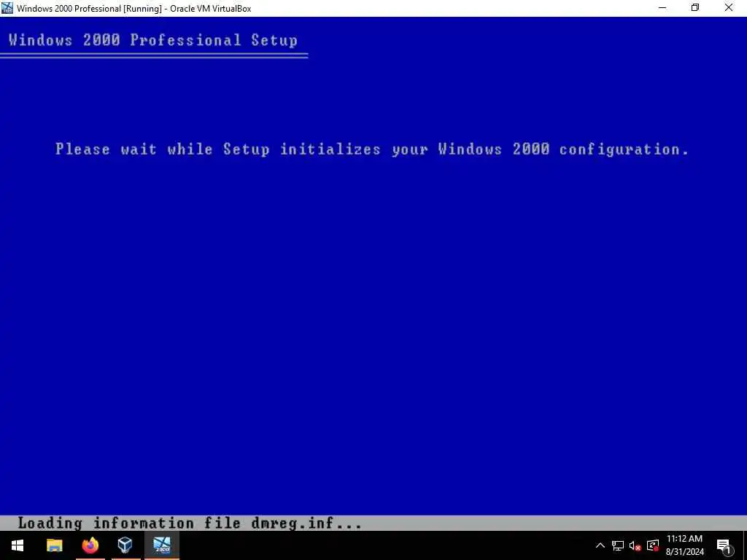The height and width of the screenshot is (560, 747).
Task: Launch Firefox from the taskbar
Action: [x=90, y=545]
